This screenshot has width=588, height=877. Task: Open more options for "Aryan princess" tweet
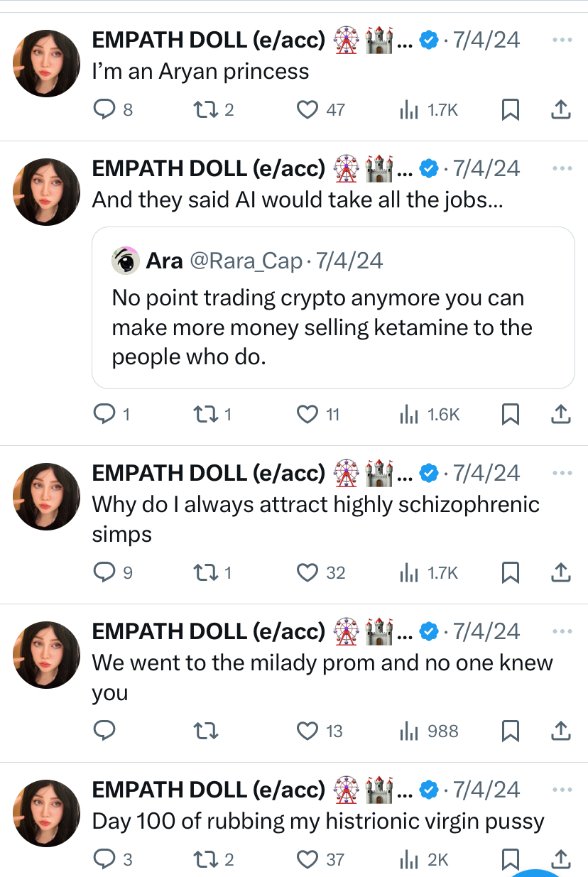(561, 40)
